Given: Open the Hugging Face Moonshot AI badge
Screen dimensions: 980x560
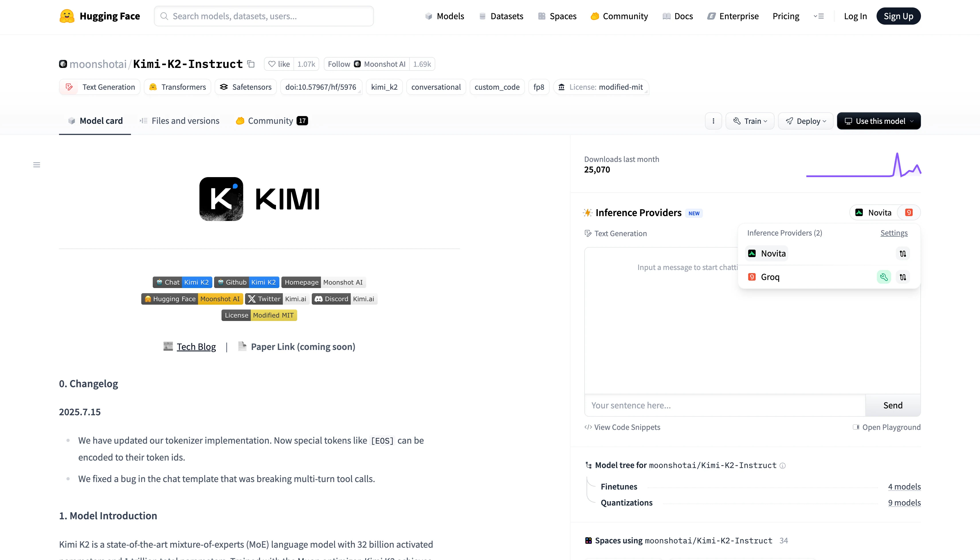Looking at the screenshot, I should pyautogui.click(x=192, y=299).
